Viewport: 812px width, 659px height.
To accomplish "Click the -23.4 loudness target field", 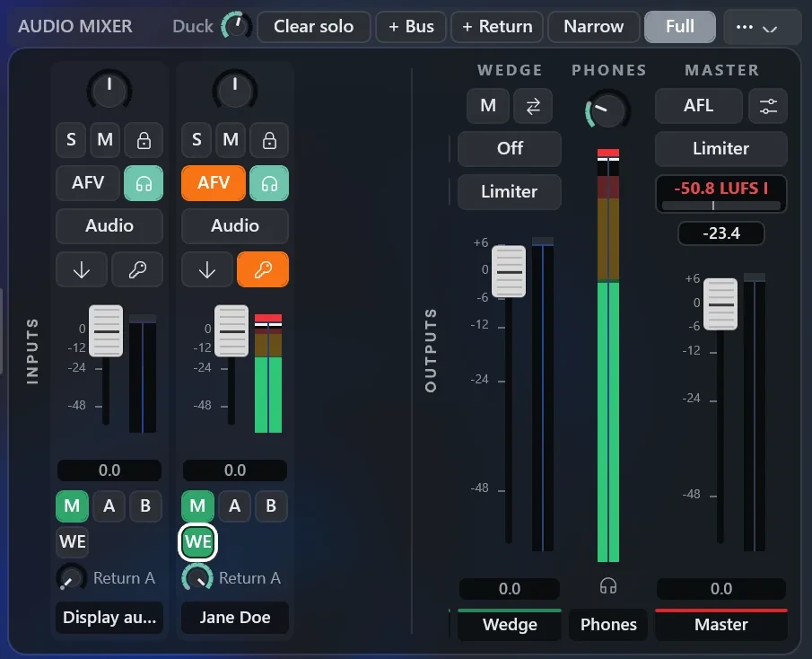I will [720, 233].
